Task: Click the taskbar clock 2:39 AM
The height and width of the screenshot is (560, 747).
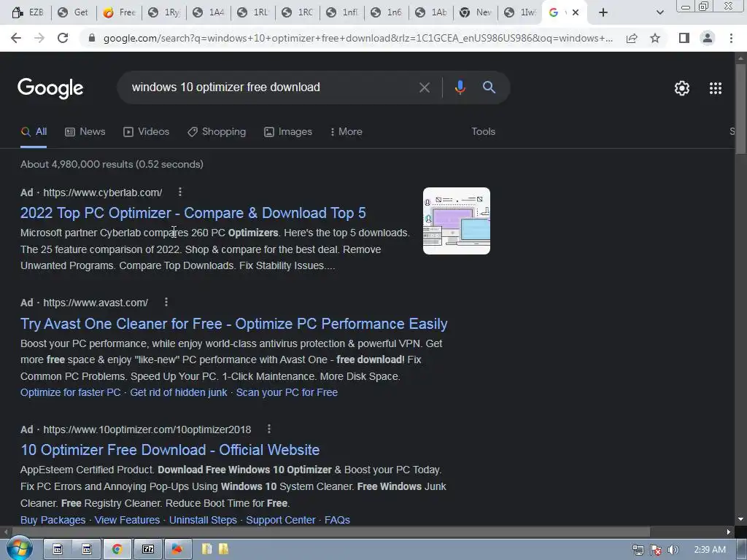Action: (x=710, y=550)
